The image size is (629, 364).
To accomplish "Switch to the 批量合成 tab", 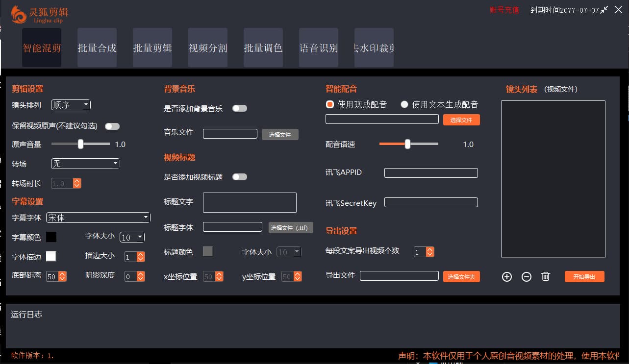I will (x=97, y=48).
